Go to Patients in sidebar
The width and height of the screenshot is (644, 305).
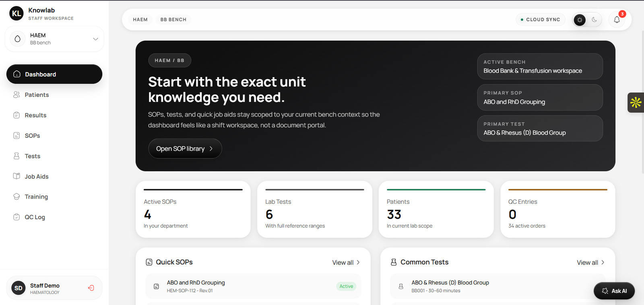54,95
